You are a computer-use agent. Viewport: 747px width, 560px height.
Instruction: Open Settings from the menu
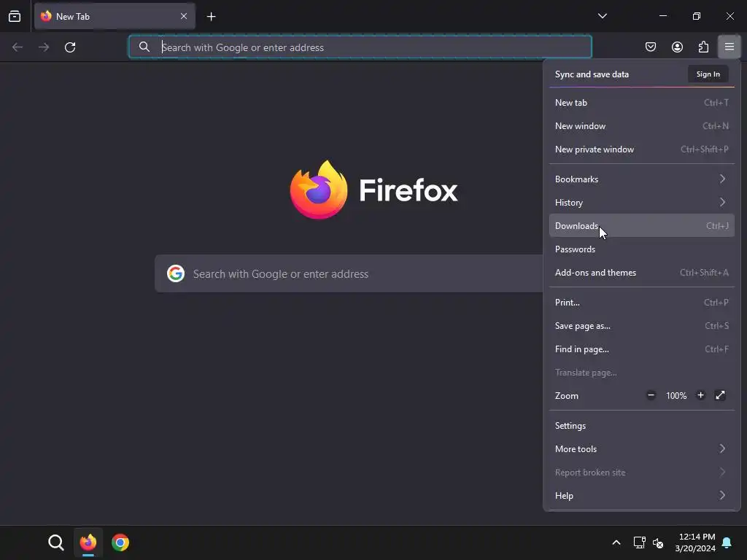click(x=642, y=426)
